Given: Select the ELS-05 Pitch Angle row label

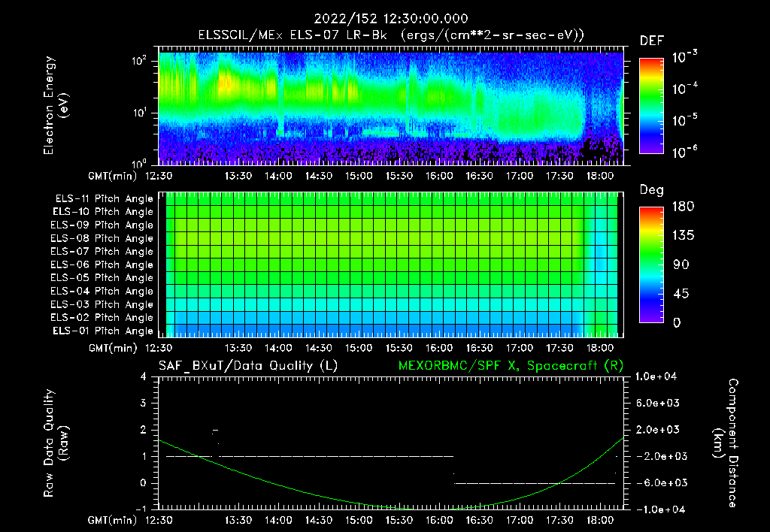Looking at the screenshot, I should 102,278.
